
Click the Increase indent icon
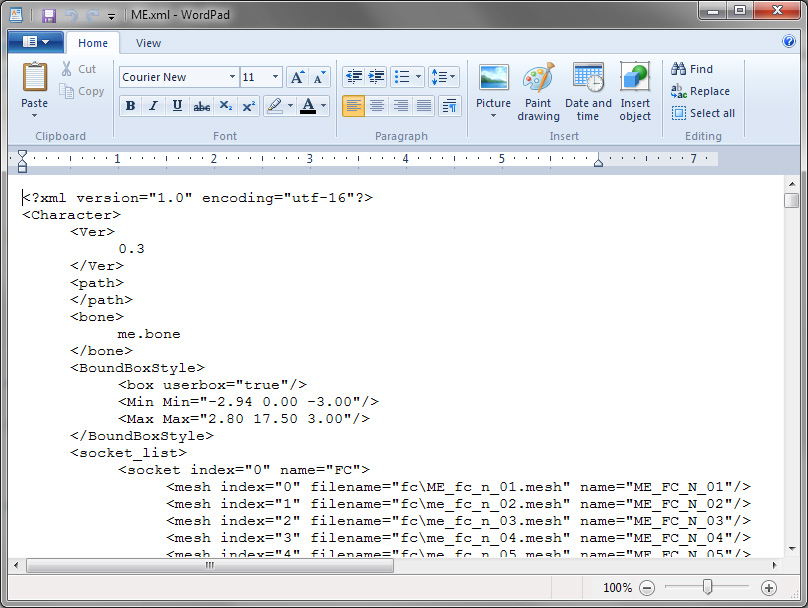coord(376,77)
